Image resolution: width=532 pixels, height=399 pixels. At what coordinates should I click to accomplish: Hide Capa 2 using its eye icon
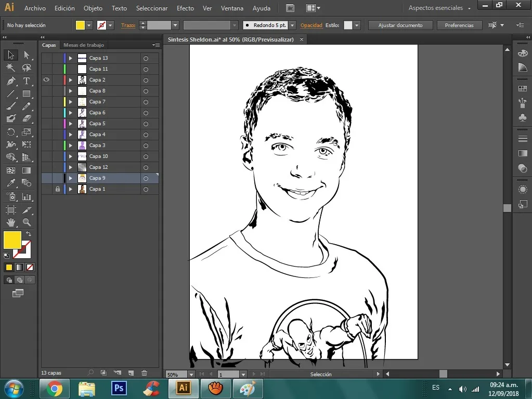pos(46,80)
